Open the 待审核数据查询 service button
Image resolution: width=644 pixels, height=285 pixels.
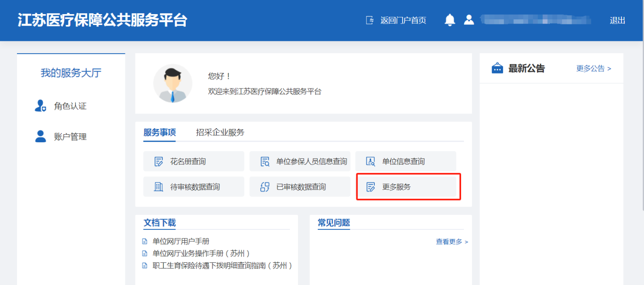click(194, 187)
